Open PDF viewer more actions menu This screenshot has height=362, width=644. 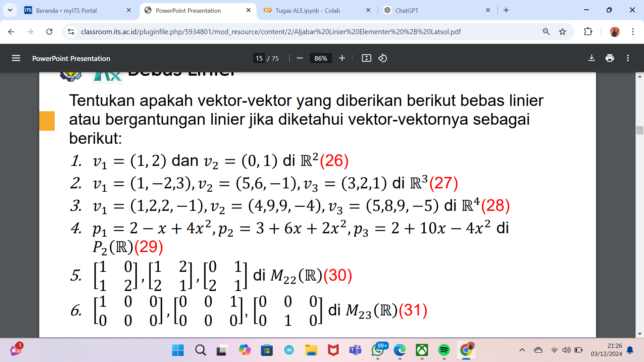(x=628, y=58)
